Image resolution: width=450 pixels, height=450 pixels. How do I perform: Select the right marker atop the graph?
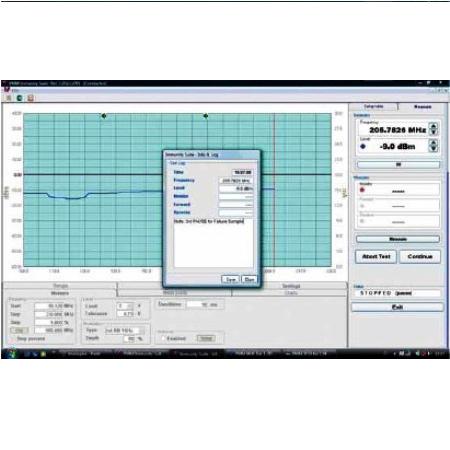(x=206, y=116)
